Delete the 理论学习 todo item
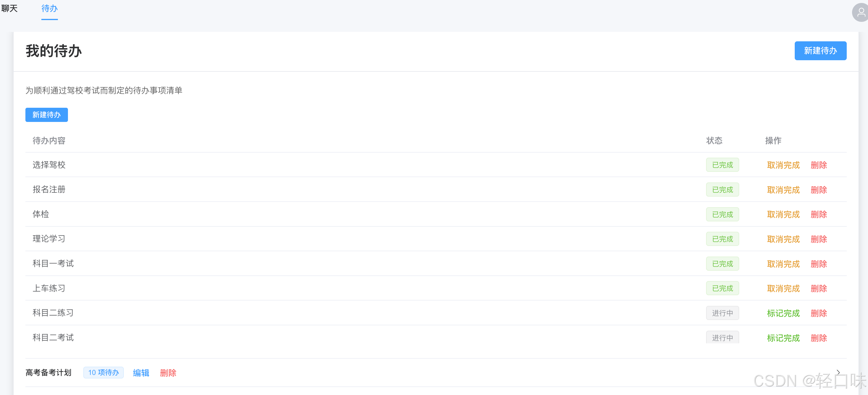This screenshot has height=395, width=868. coord(818,239)
